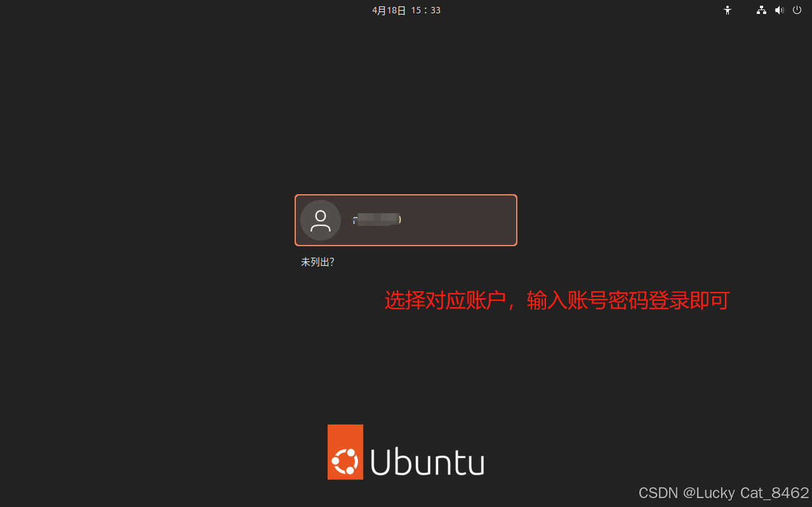The height and width of the screenshot is (507, 812).
Task: Click the CSDN watermark word
Action: [x=658, y=493]
